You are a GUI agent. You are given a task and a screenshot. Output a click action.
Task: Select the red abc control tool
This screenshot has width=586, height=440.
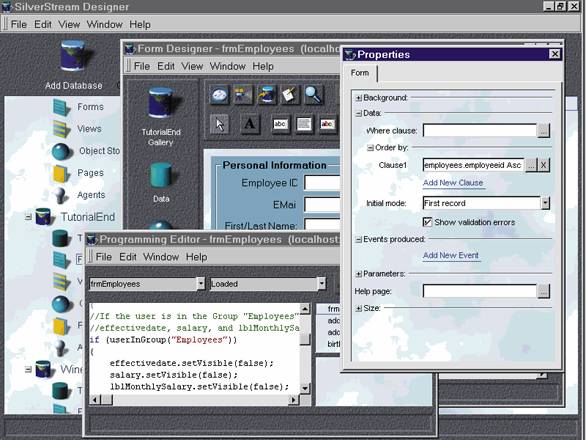tap(327, 124)
